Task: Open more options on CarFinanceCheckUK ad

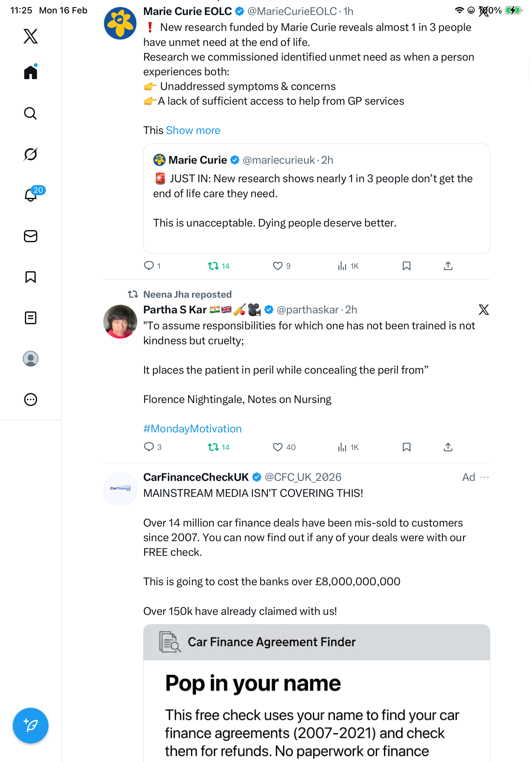Action: (x=484, y=477)
